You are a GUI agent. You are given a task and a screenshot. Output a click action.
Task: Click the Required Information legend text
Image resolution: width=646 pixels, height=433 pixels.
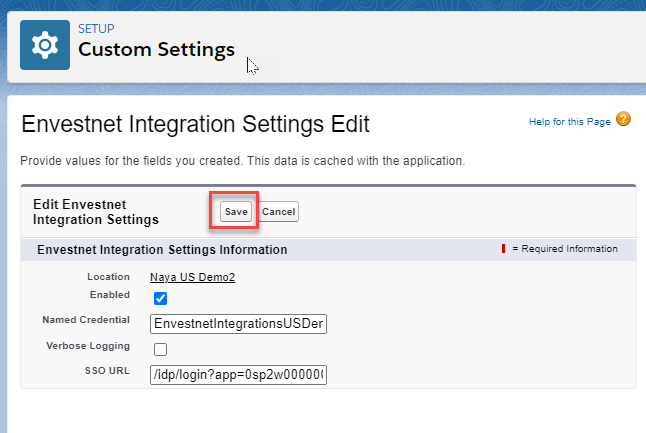click(565, 249)
